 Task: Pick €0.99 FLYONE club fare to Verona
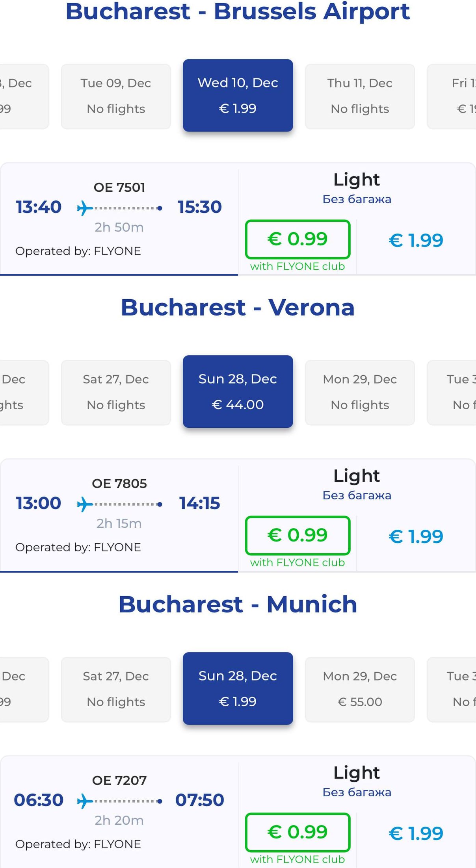click(x=297, y=535)
